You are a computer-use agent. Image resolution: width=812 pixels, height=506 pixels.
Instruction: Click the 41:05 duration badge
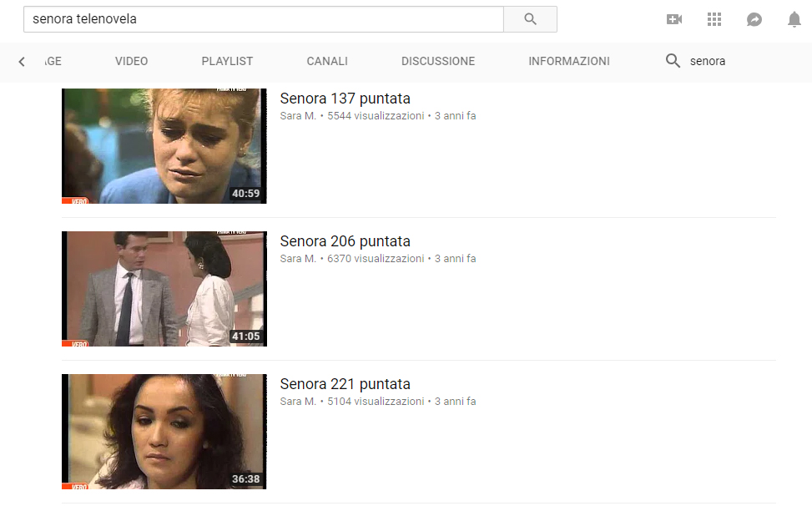click(246, 336)
